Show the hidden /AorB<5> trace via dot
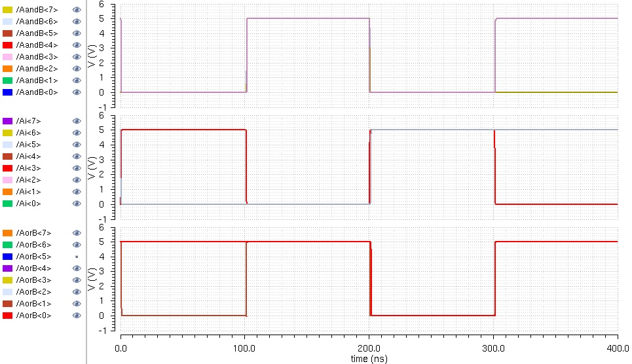Image resolution: width=632 pixels, height=364 pixels. tap(77, 257)
